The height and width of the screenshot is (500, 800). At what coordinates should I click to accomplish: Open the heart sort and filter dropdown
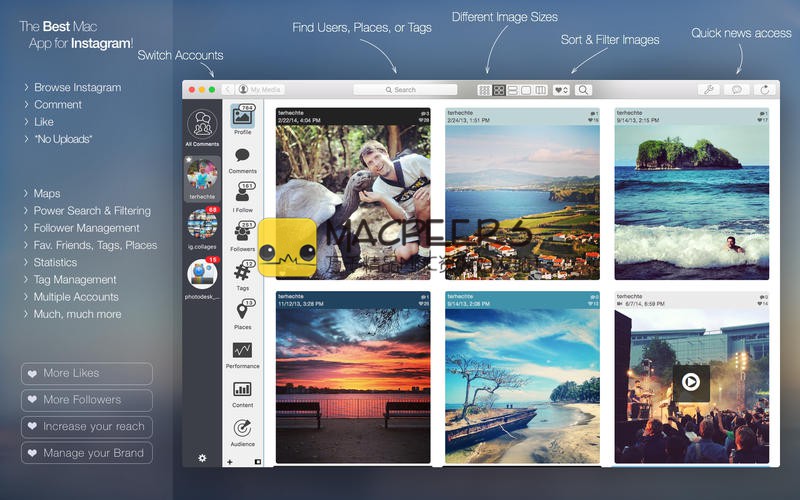point(561,90)
